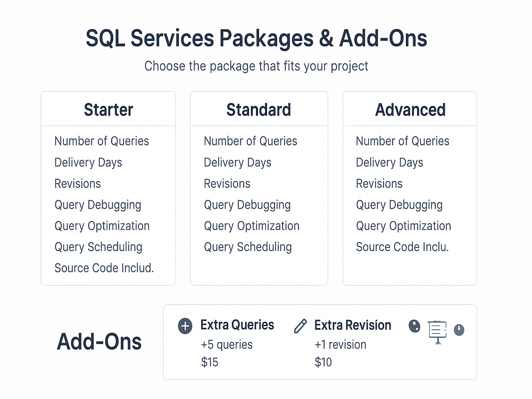Select the Starter package header
Screen dimensions: 532x399
108,110
